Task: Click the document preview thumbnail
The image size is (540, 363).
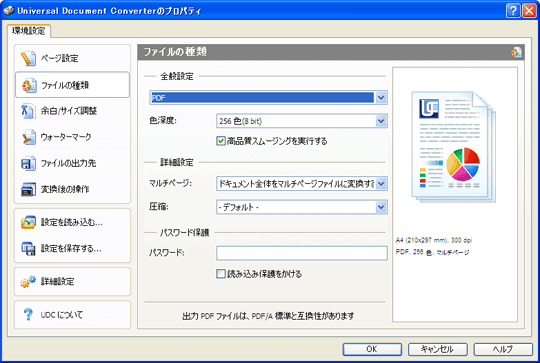Action: coord(453,147)
